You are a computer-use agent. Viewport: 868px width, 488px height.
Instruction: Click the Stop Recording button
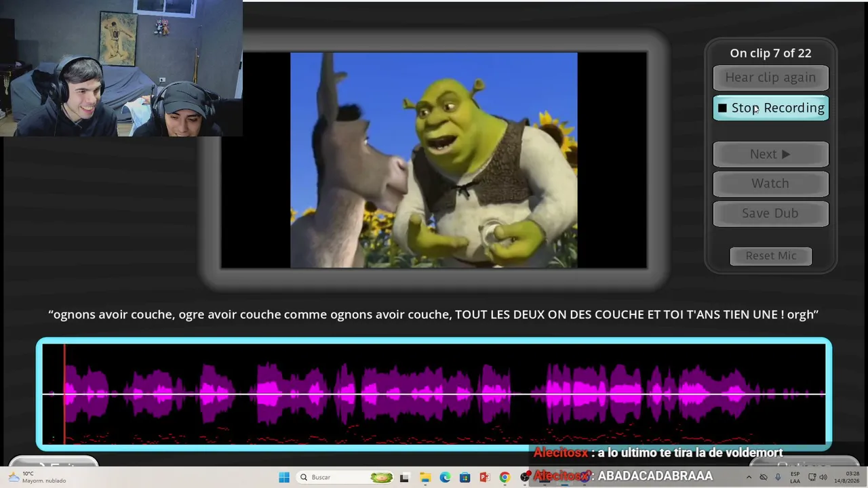(770, 108)
